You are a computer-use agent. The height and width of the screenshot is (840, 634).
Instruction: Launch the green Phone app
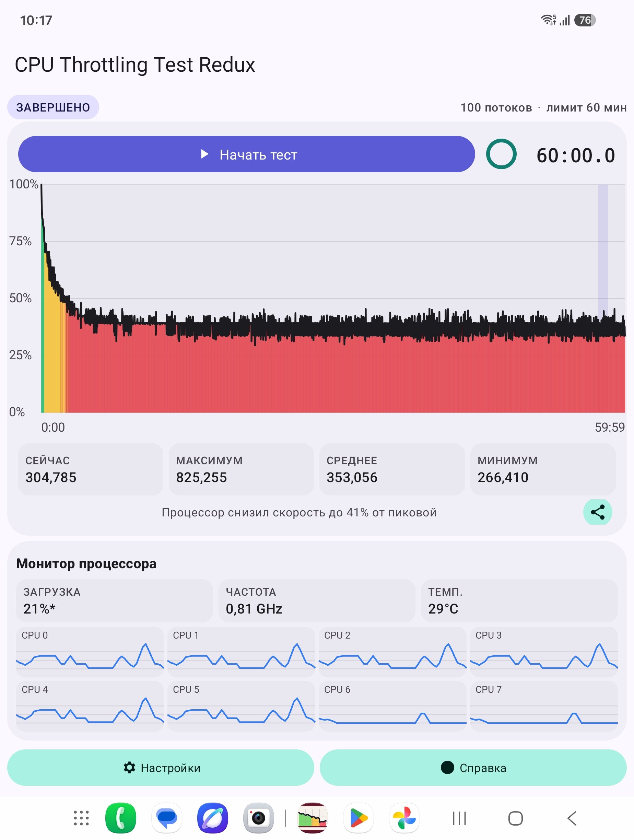coord(121,818)
